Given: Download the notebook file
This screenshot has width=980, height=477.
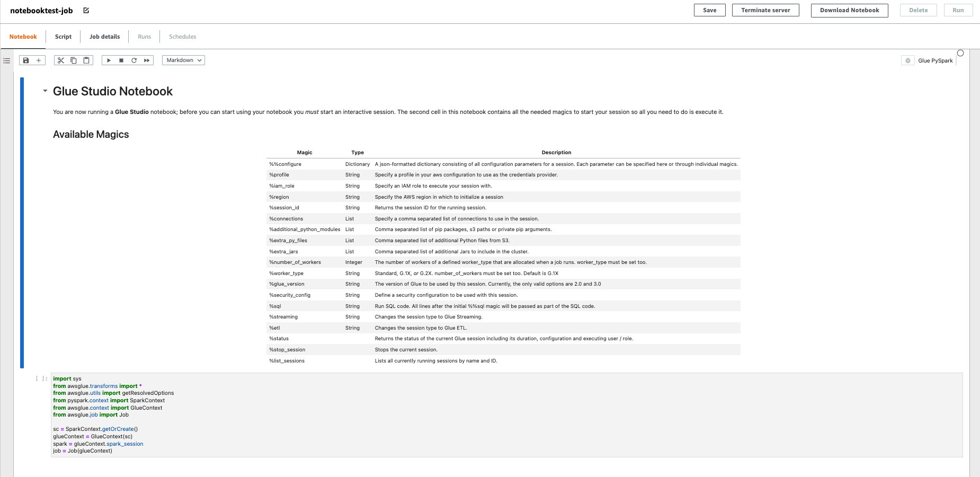Looking at the screenshot, I should click(x=849, y=10).
